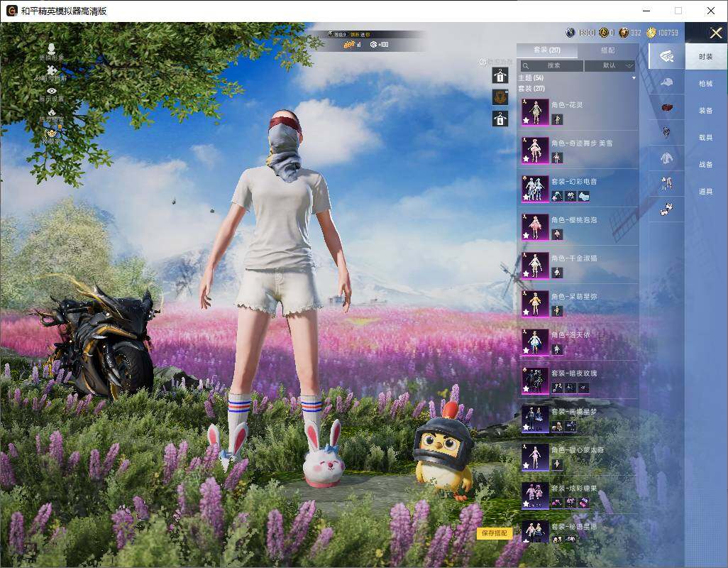Click the 666 popularity badge

(x=349, y=45)
